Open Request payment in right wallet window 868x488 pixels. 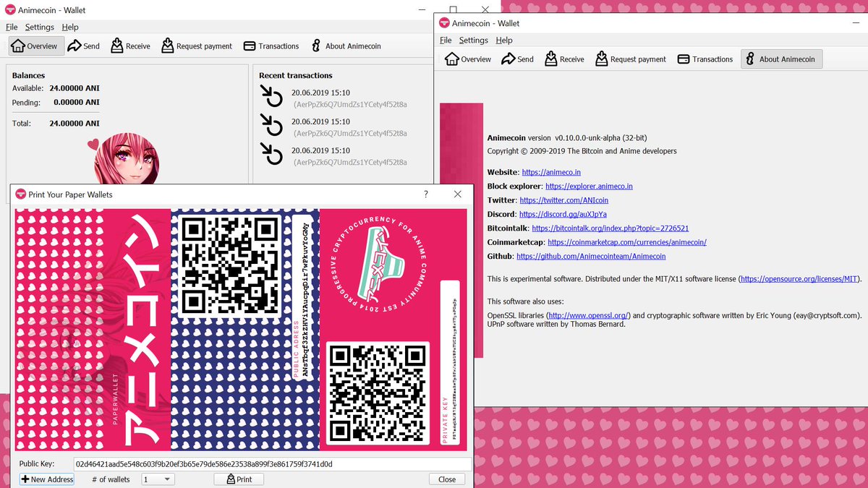pos(631,59)
